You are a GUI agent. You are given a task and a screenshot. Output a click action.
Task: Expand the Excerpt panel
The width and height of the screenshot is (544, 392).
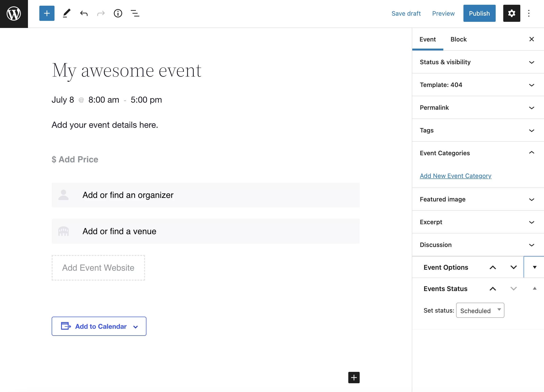478,222
